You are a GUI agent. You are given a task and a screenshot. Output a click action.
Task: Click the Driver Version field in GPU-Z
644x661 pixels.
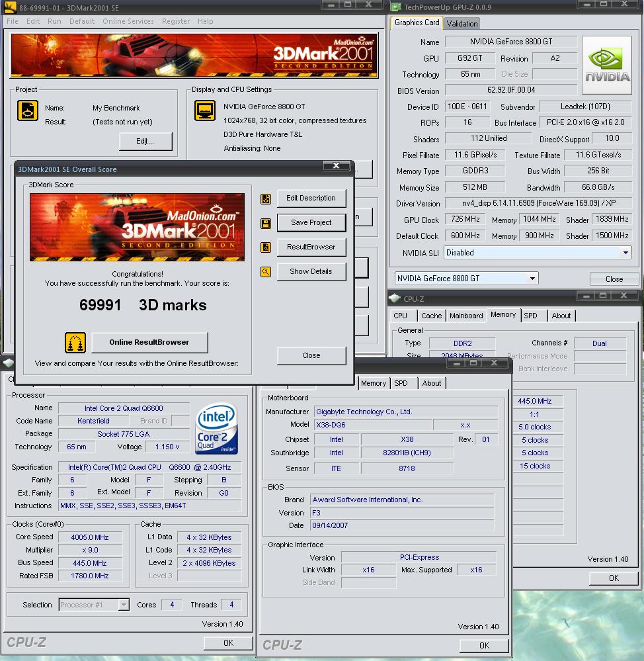pos(538,203)
